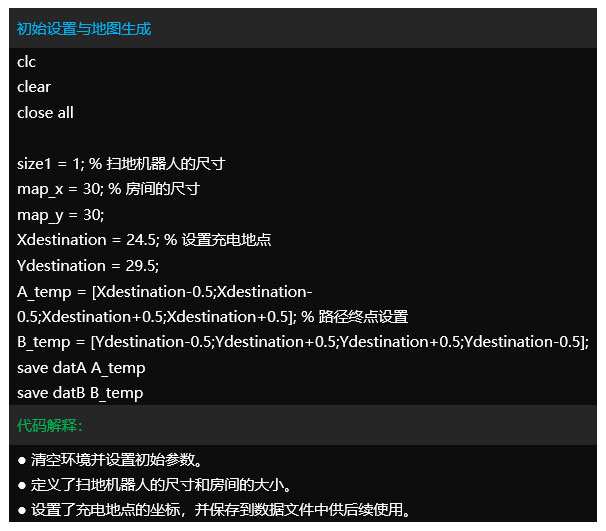606x531 pixels.
Task: Click the save datB B_temp line
Action: tap(80, 393)
